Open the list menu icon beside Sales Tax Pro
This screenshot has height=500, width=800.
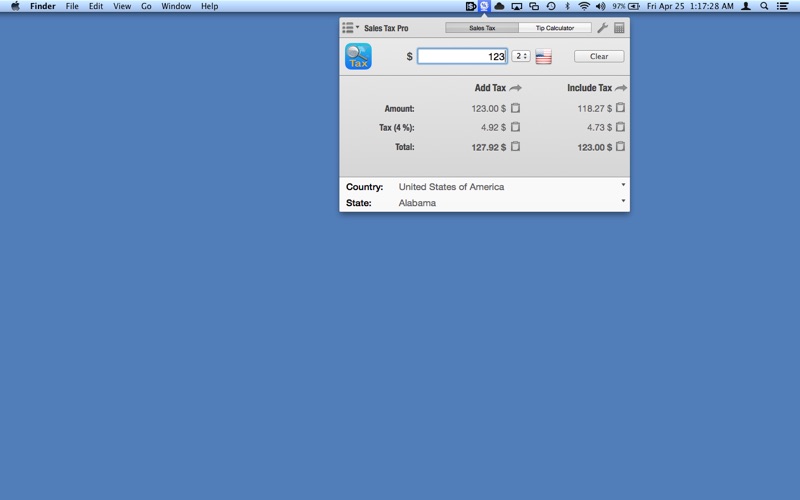tap(351, 28)
